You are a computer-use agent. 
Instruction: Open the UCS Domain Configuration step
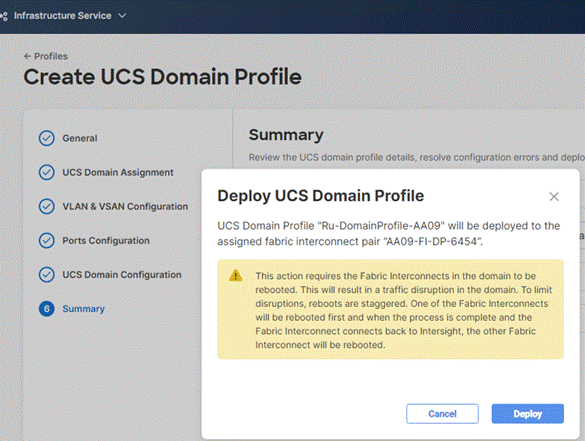click(x=122, y=275)
